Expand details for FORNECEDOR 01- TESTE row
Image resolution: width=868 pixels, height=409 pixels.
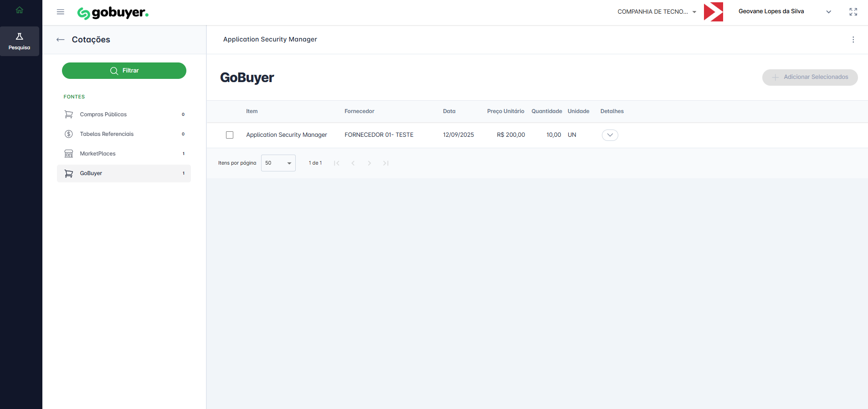coord(610,135)
